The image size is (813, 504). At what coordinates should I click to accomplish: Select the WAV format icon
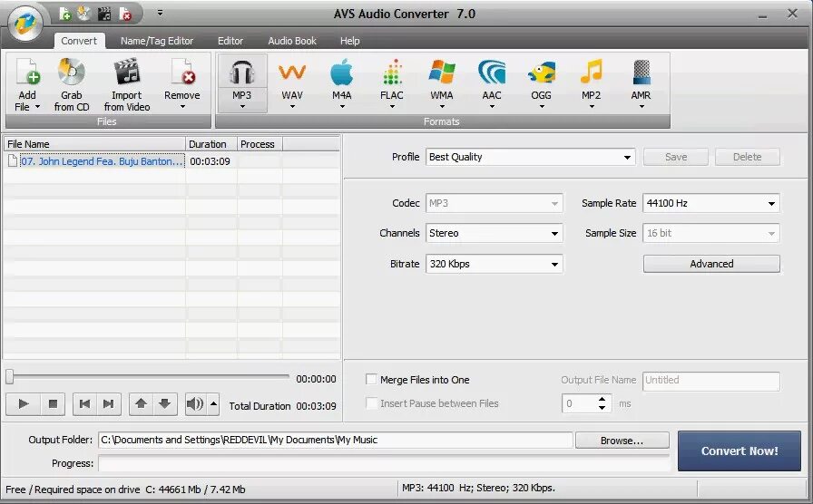pyautogui.click(x=292, y=73)
